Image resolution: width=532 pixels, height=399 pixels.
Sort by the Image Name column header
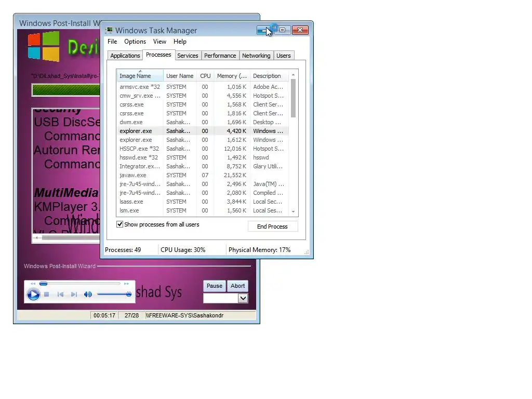[x=140, y=76]
